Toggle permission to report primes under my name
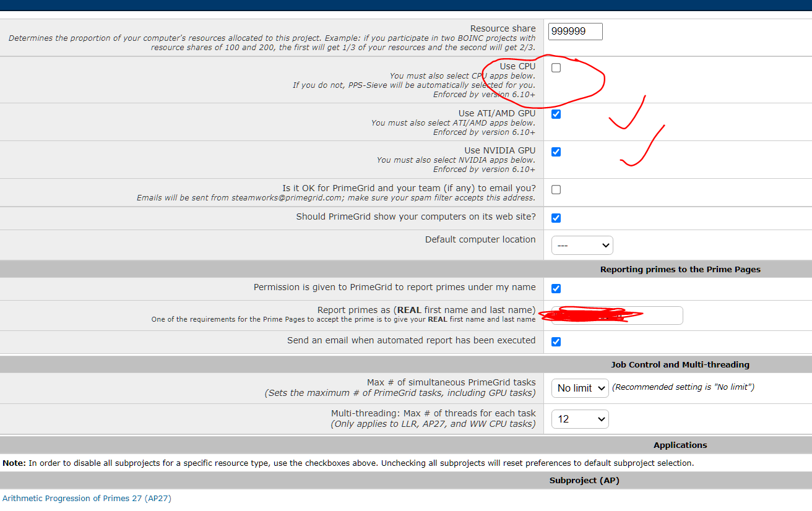Viewport: 812px width, 511px height. pos(556,288)
